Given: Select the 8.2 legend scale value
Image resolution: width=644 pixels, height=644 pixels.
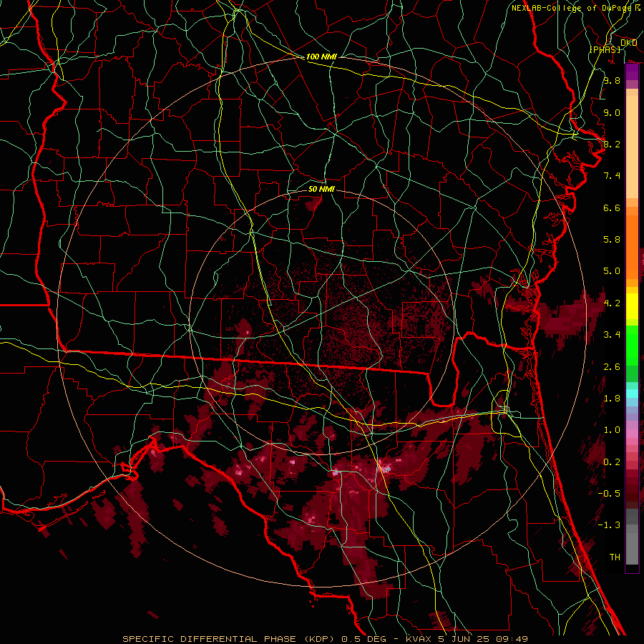Looking at the screenshot, I should coord(612,144).
